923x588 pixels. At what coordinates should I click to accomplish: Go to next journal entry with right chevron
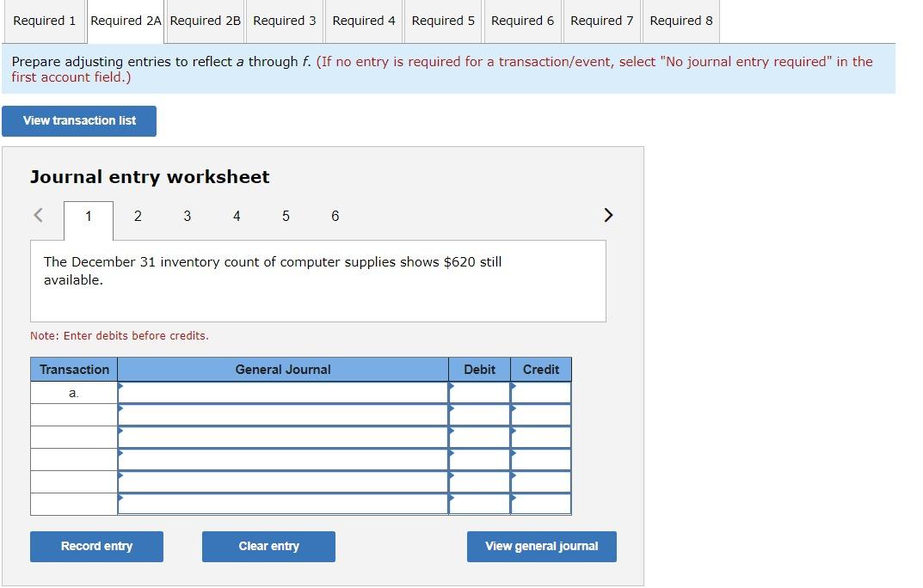(x=608, y=215)
